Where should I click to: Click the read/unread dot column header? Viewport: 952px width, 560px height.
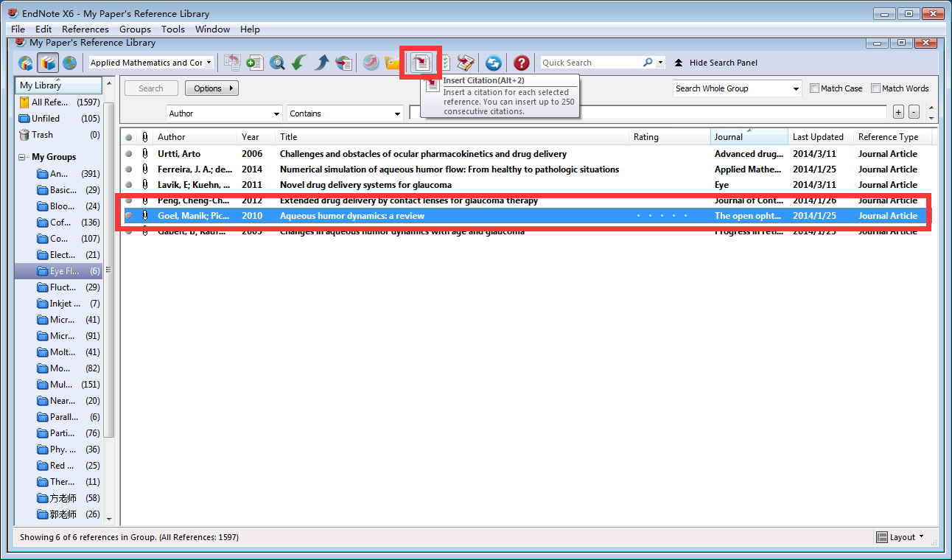click(x=129, y=137)
